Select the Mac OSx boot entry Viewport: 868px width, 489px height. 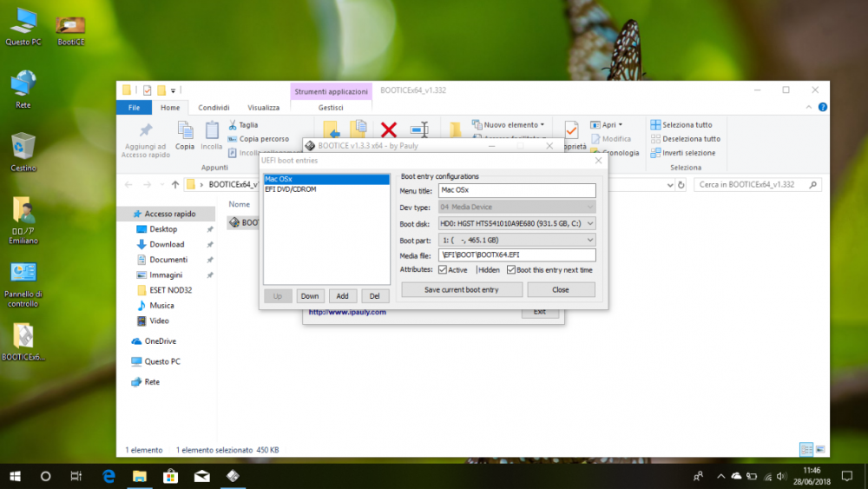click(326, 180)
